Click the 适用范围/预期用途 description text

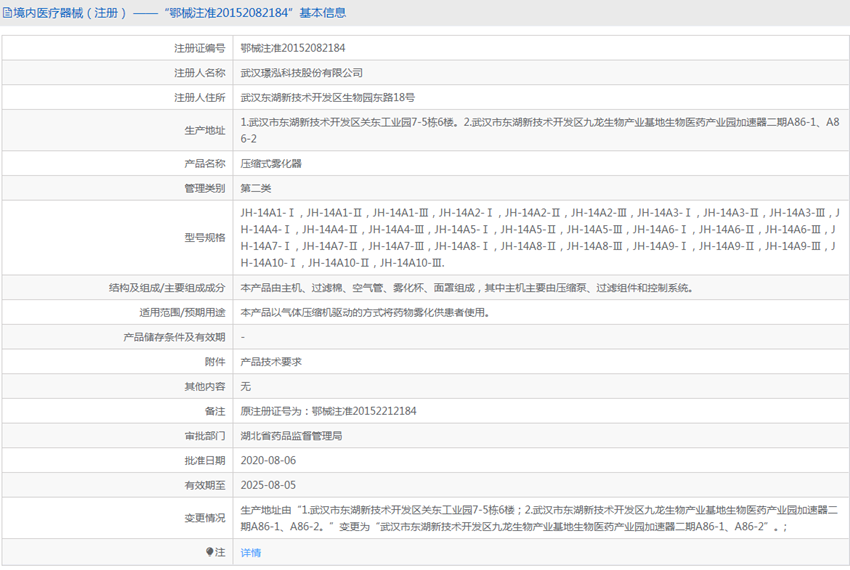(x=365, y=312)
